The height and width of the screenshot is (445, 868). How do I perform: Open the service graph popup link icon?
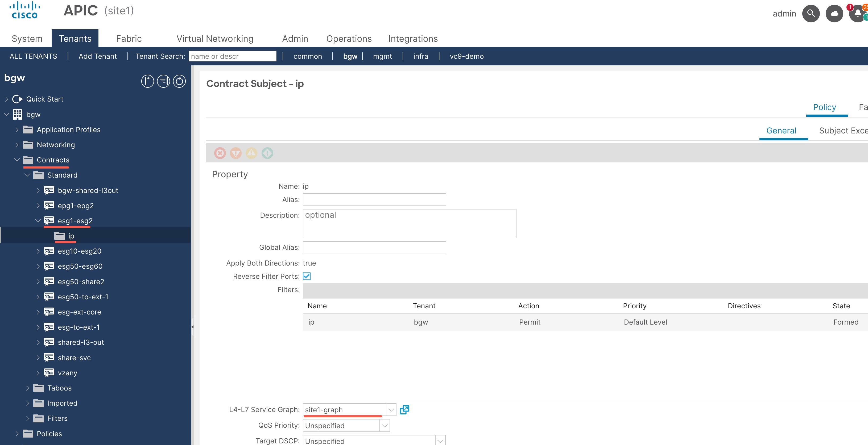(x=404, y=410)
